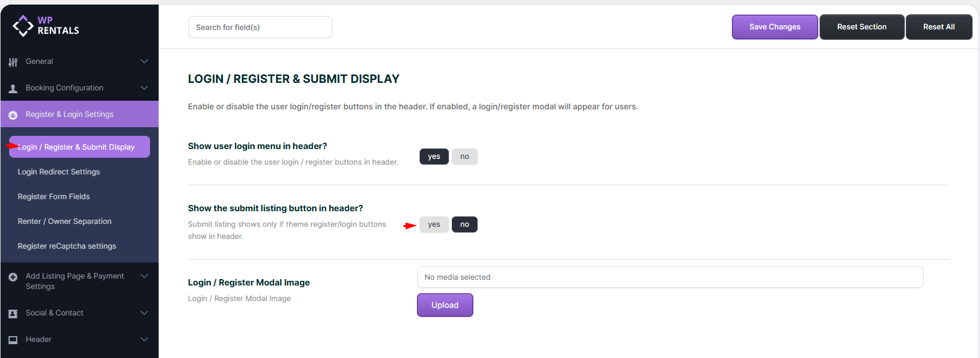Click the Booking Configuration person icon
Image resolution: width=980 pixels, height=358 pixels.
[x=13, y=89]
